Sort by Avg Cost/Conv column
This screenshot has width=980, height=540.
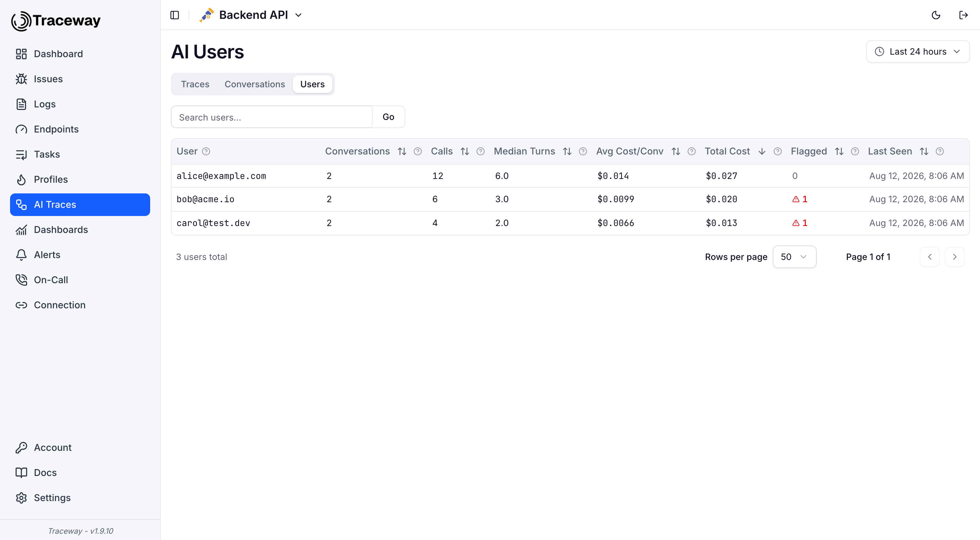[676, 151]
